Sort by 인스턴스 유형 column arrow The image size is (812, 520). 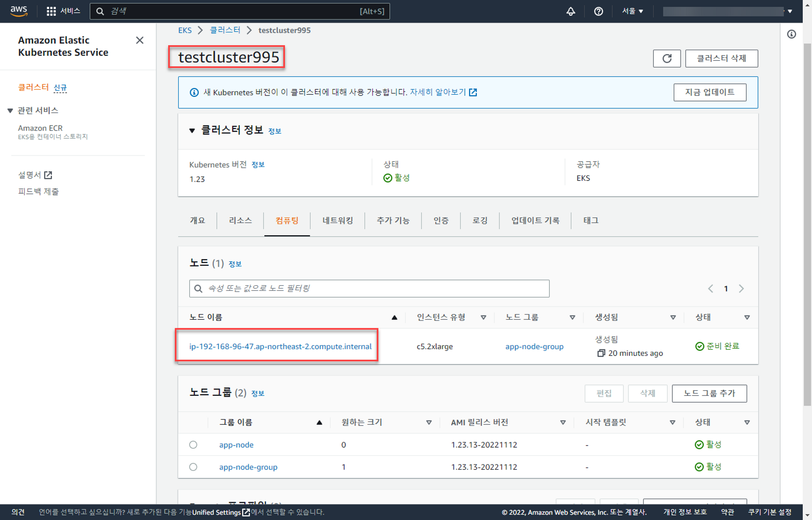(483, 318)
